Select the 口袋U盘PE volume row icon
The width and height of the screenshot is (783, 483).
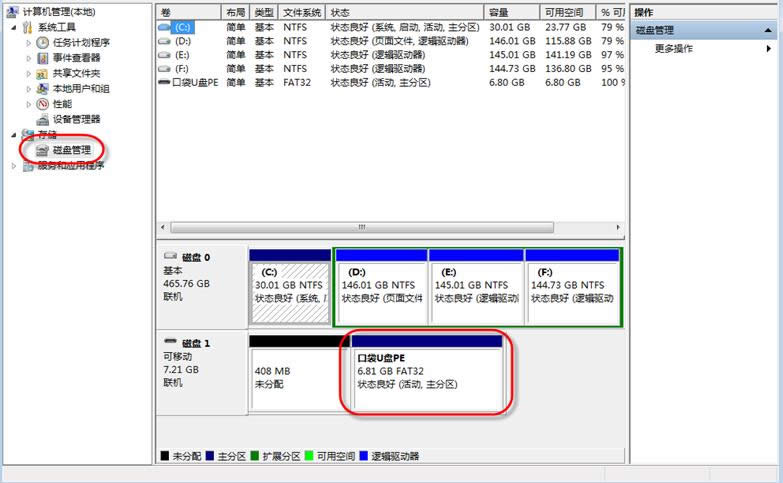(x=165, y=83)
